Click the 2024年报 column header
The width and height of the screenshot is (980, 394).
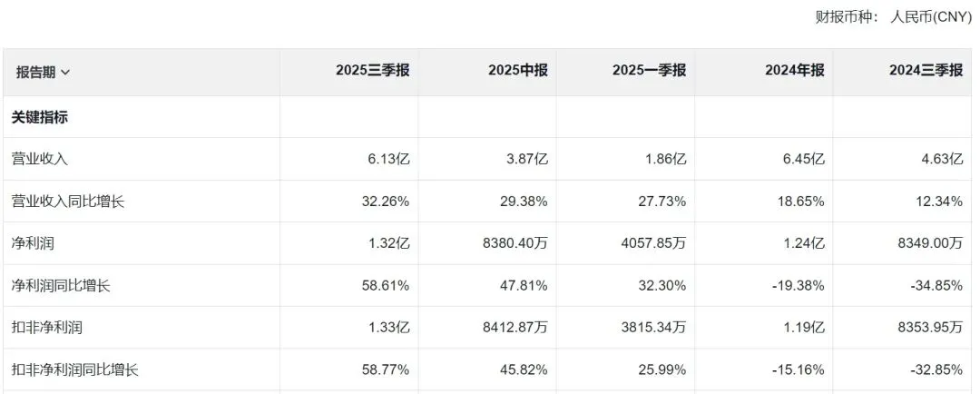794,71
